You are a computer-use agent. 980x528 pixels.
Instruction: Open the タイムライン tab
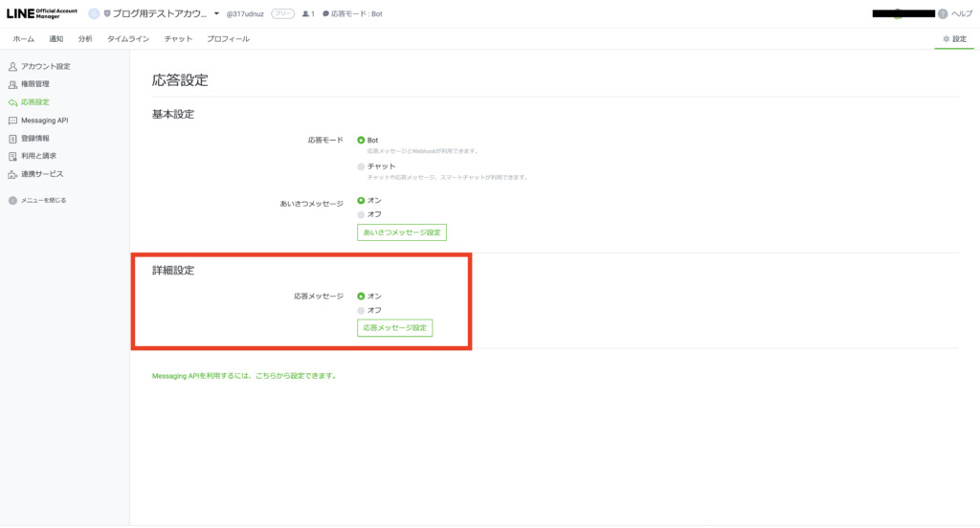coord(127,39)
